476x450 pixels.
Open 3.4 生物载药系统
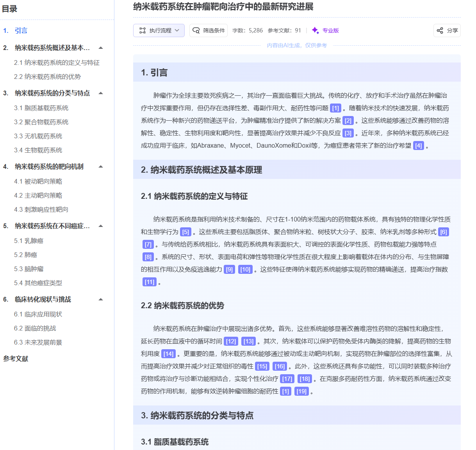point(38,150)
